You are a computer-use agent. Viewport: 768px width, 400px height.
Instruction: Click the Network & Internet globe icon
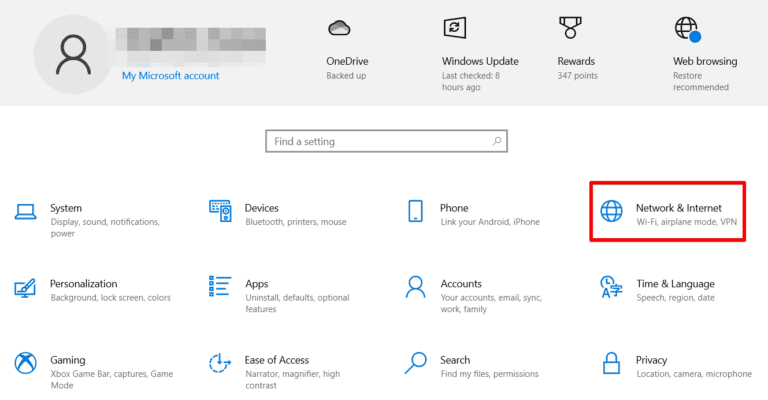(611, 211)
